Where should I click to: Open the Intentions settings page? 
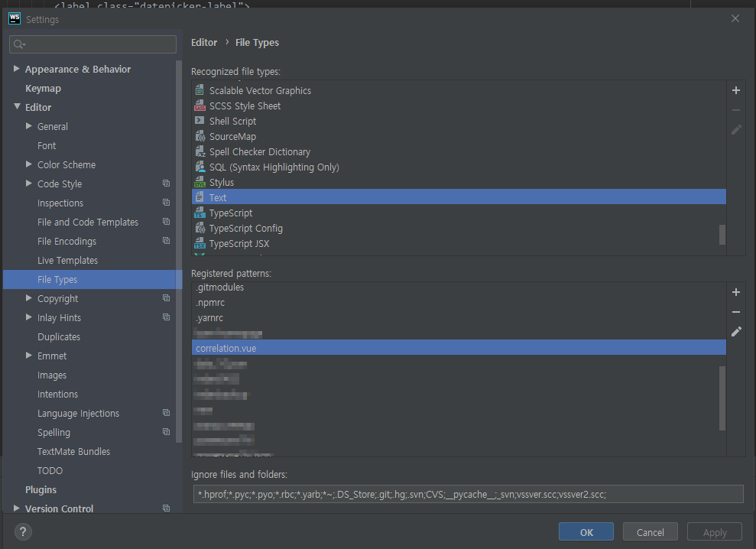[x=58, y=394]
